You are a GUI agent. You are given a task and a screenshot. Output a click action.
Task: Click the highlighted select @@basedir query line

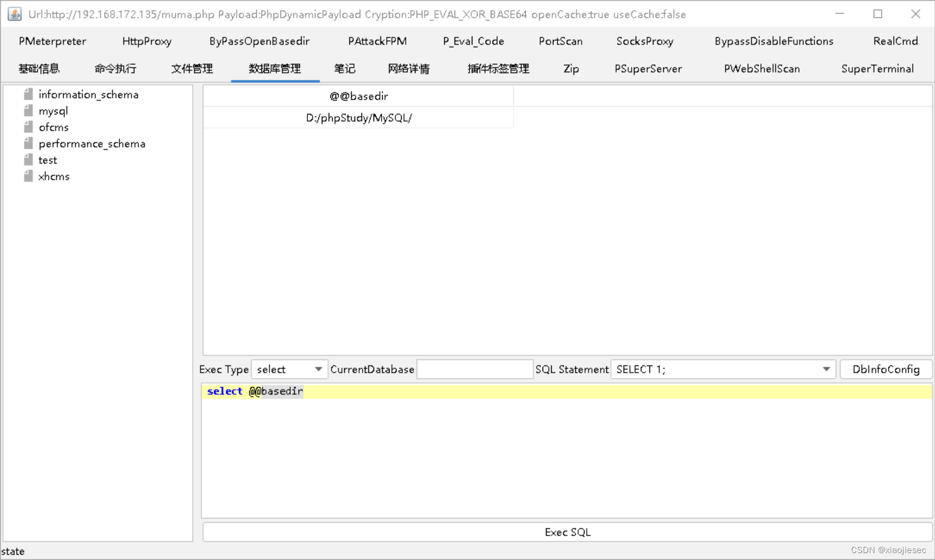[255, 391]
